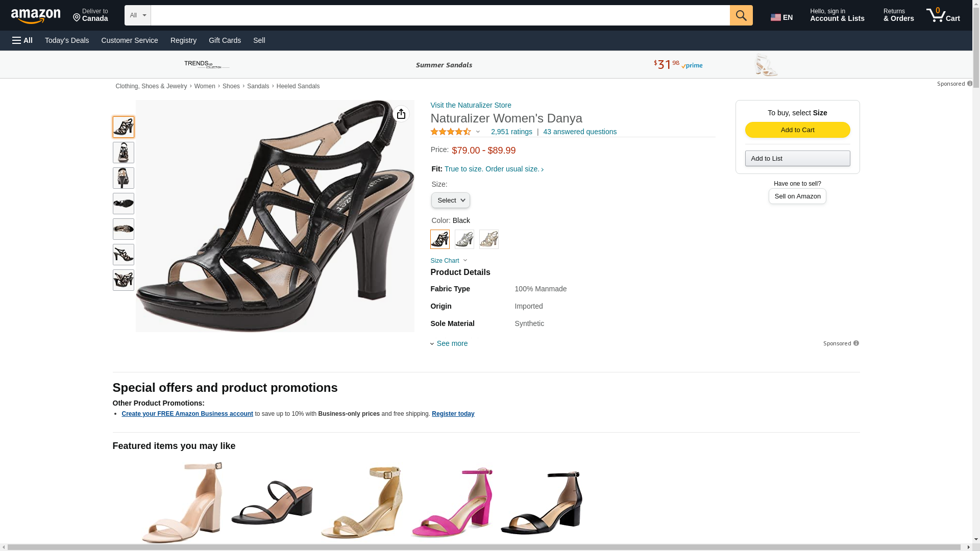This screenshot has height=551, width=980.
Task: Open Today's Deals menu item
Action: [67, 40]
